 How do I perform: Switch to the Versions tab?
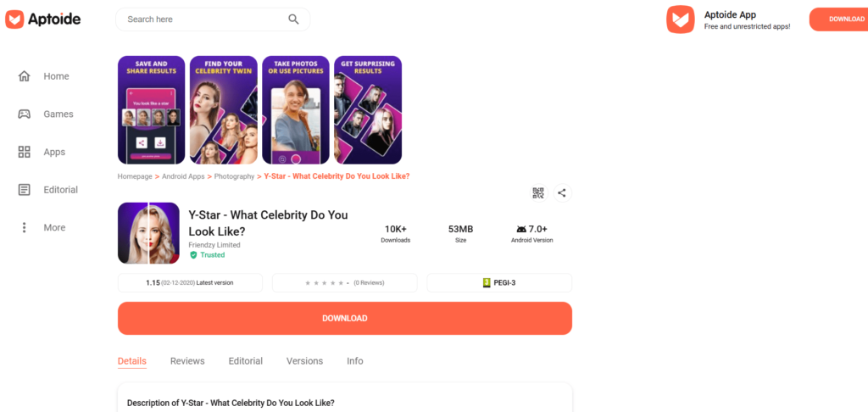click(304, 361)
